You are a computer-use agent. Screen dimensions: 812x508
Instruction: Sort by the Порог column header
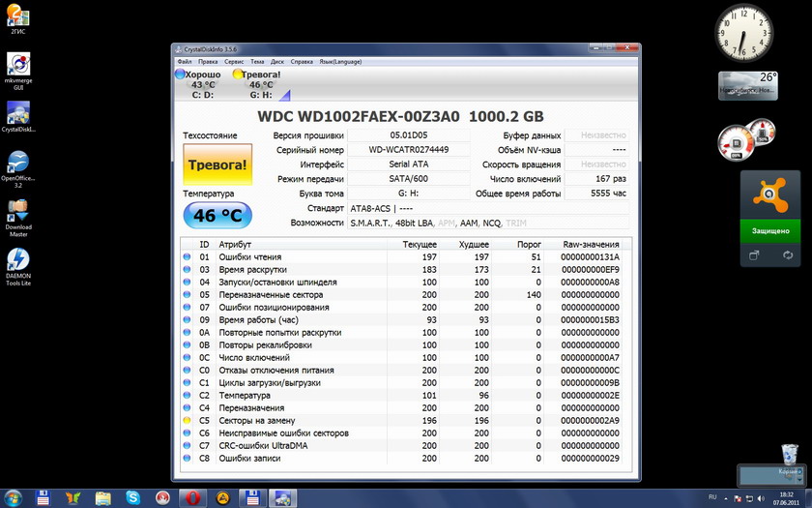tap(517, 244)
